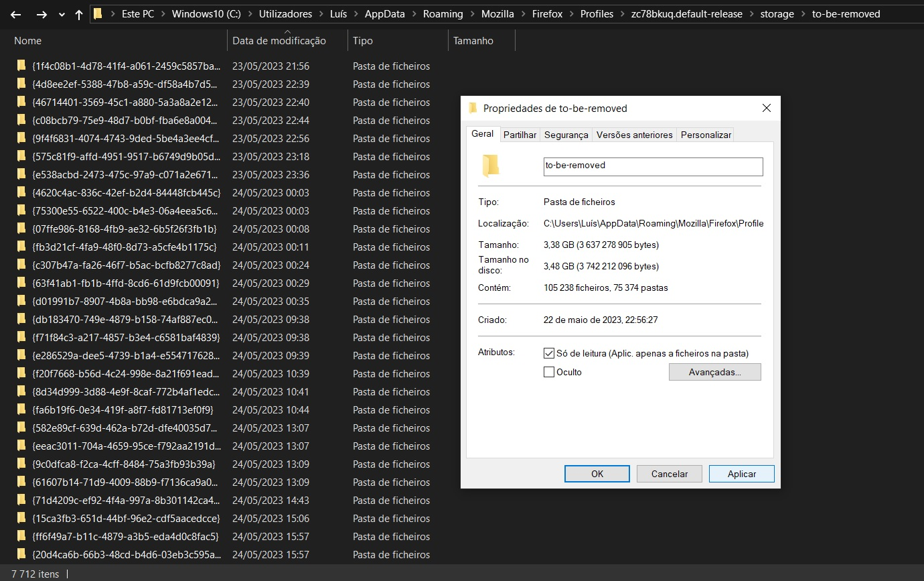Image resolution: width=924 pixels, height=581 pixels.
Task: Click folder icon of {1f4c08b1 folder
Action: [x=21, y=66]
